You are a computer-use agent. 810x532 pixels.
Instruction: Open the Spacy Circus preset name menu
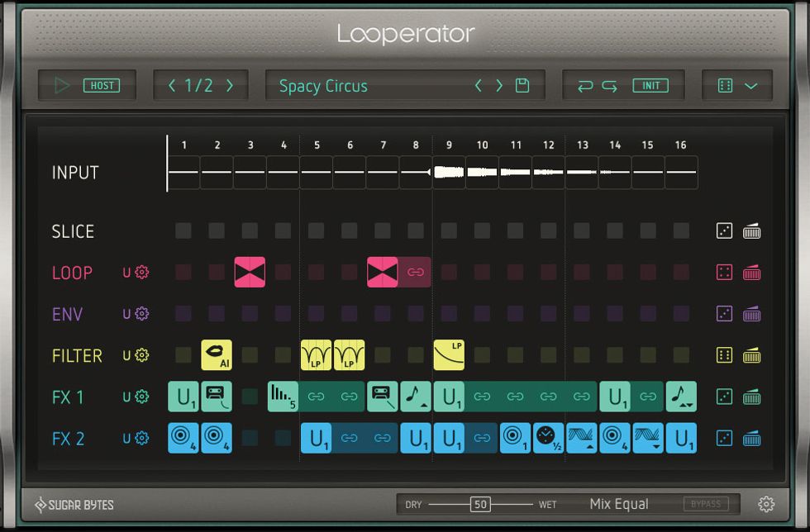coord(323,86)
